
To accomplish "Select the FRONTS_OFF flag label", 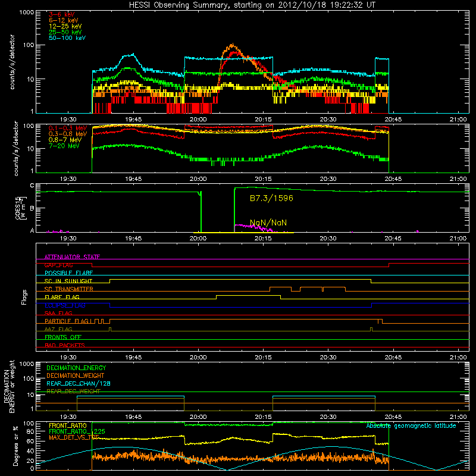I will (63, 337).
